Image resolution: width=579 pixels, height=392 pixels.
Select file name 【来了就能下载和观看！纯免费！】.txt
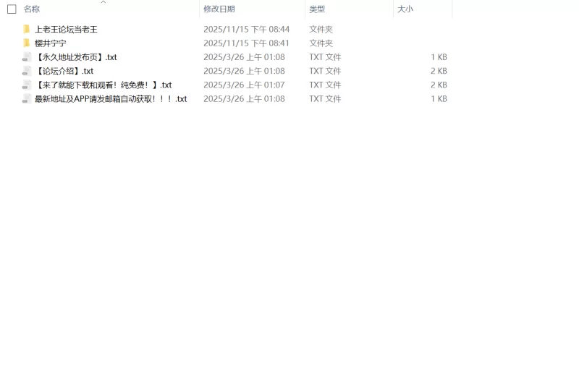(x=103, y=85)
